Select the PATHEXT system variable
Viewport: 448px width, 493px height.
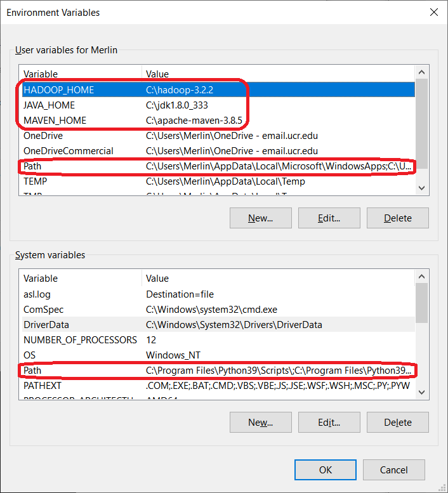pyautogui.click(x=218, y=386)
